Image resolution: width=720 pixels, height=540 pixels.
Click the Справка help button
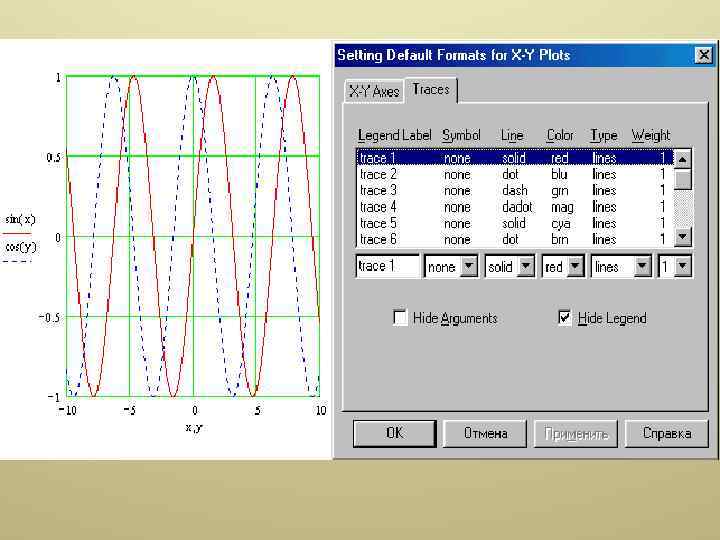click(x=667, y=433)
